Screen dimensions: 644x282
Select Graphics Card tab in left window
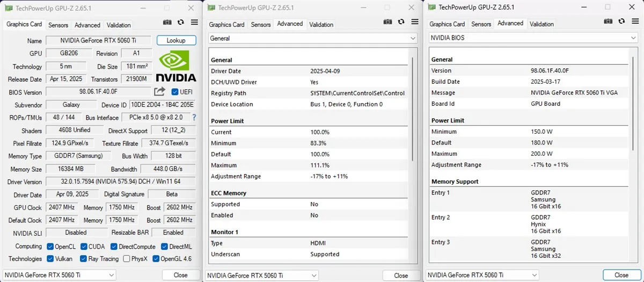[24, 25]
